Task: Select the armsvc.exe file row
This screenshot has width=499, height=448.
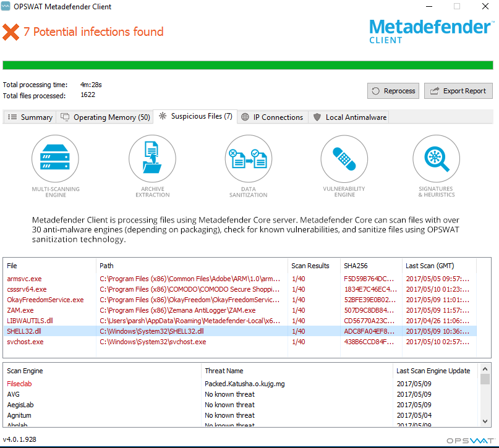Action: 240,279
